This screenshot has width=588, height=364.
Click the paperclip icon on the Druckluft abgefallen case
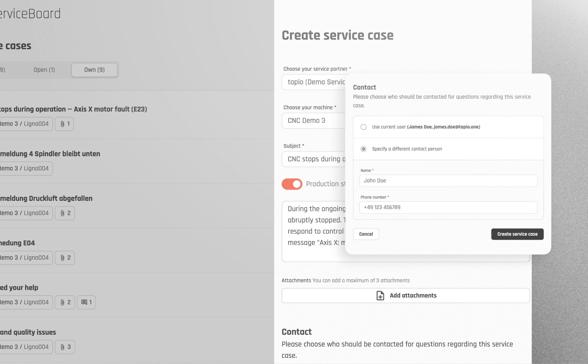(65, 213)
